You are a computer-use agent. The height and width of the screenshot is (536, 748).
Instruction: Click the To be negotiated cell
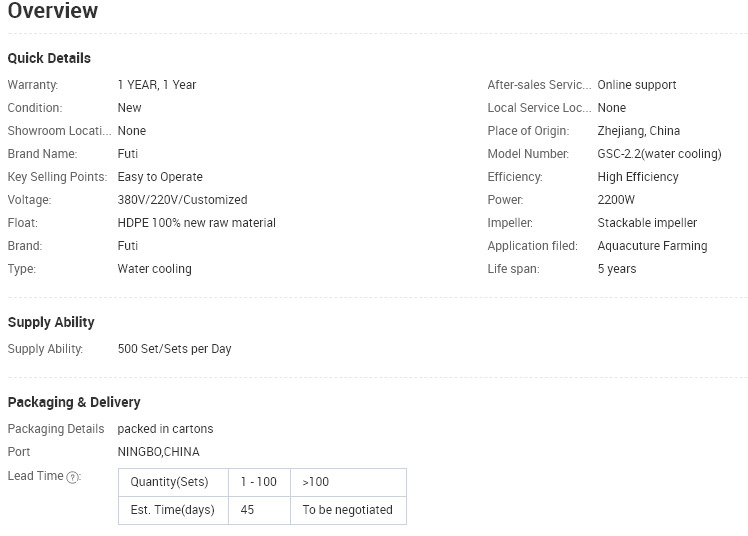click(x=348, y=510)
